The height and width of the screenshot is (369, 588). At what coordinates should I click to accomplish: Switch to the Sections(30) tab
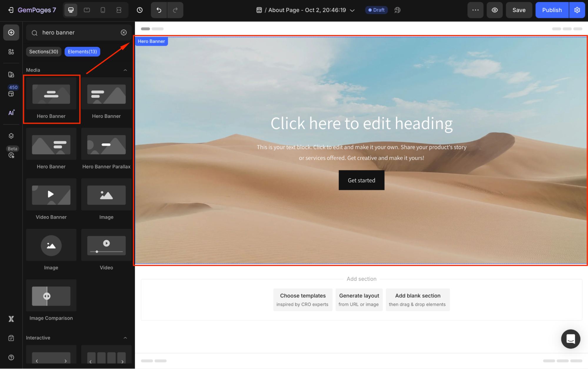pos(44,52)
